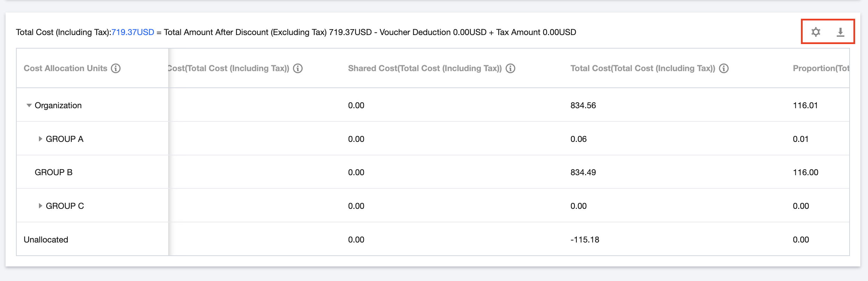Select the Organization row label
The image size is (868, 281).
click(x=58, y=105)
